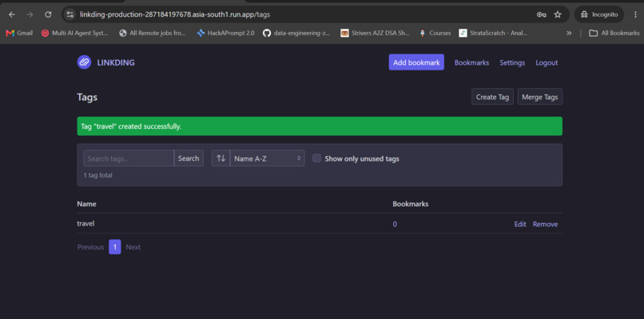
Task: Click the LINKDING title link
Action: 116,63
